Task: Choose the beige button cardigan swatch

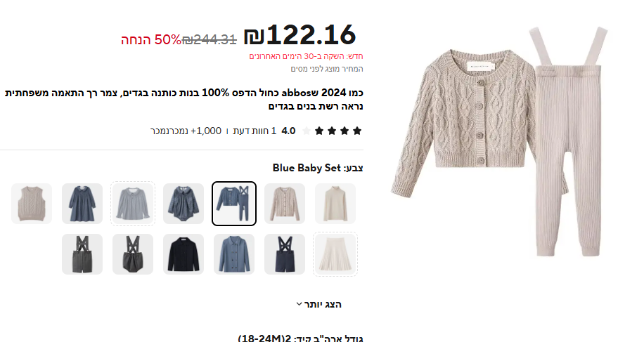Action: coord(285,204)
